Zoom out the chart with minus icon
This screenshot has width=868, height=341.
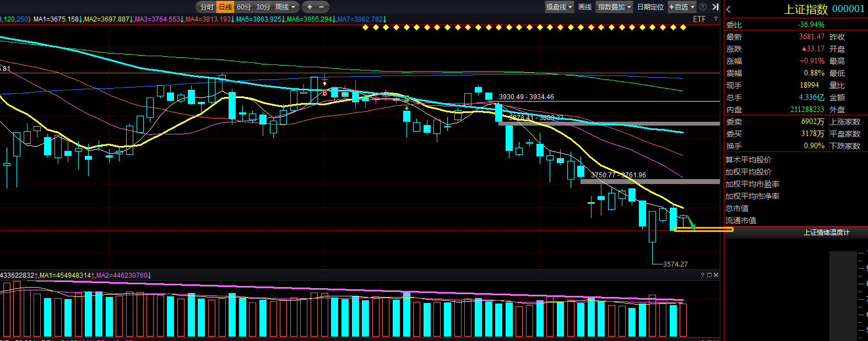[x=322, y=7]
